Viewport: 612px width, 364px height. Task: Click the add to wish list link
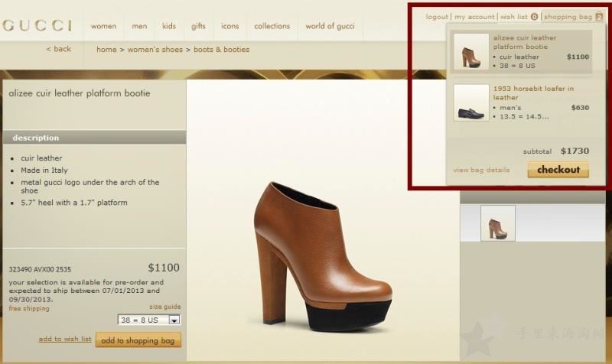point(65,339)
